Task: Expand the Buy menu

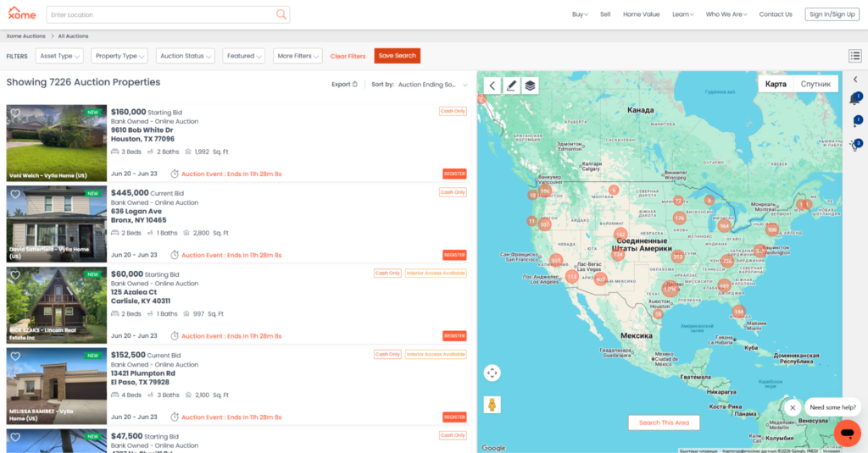Action: coord(580,14)
